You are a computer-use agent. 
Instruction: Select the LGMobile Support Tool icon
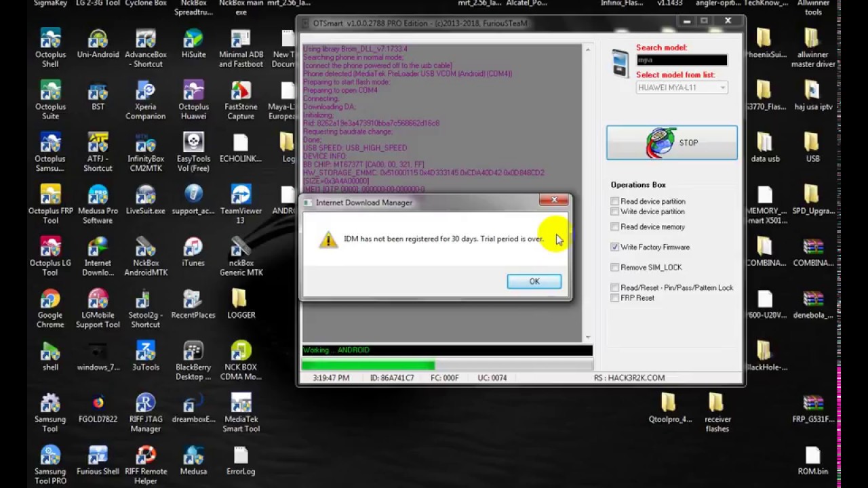(x=98, y=308)
